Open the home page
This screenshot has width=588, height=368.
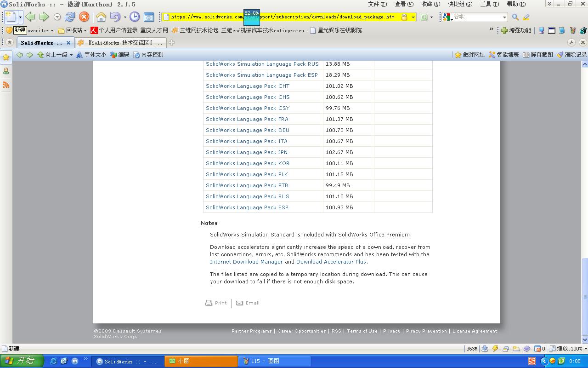click(101, 17)
